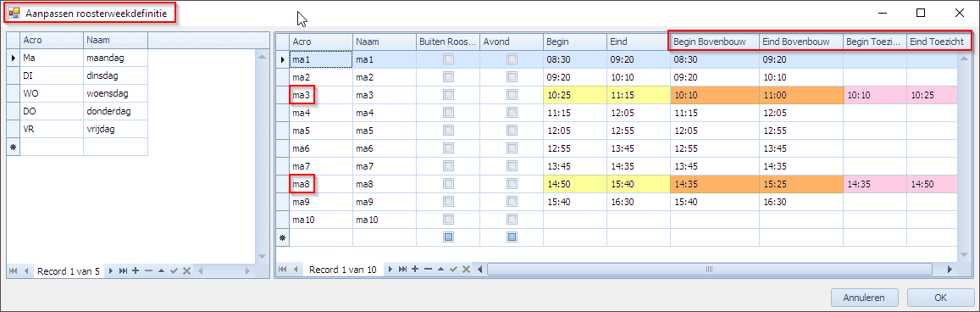The width and height of the screenshot is (980, 312).
Task: Select the dinsdag row in days list
Action: pyautogui.click(x=84, y=75)
